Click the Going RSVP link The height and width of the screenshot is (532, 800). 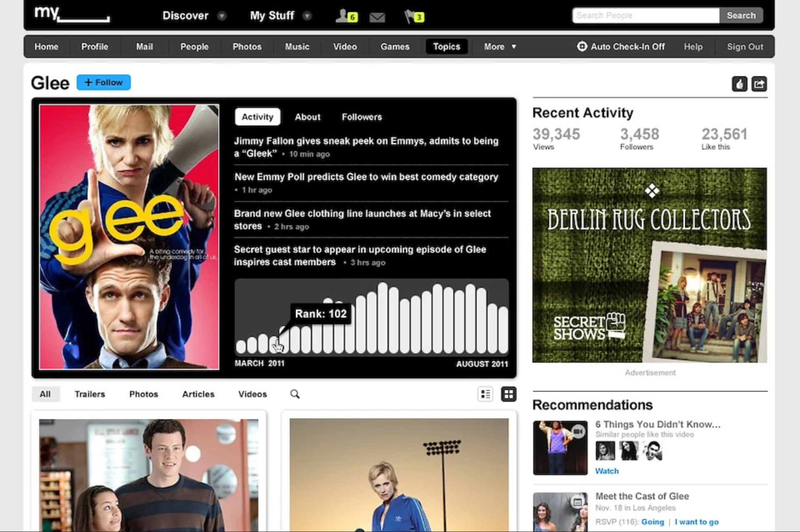[652, 522]
